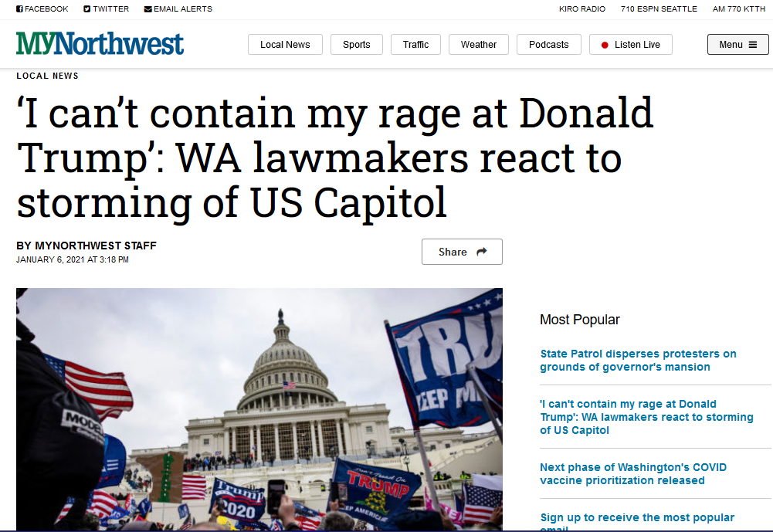773x532 pixels.
Task: Open the Traffic section
Action: (x=415, y=44)
